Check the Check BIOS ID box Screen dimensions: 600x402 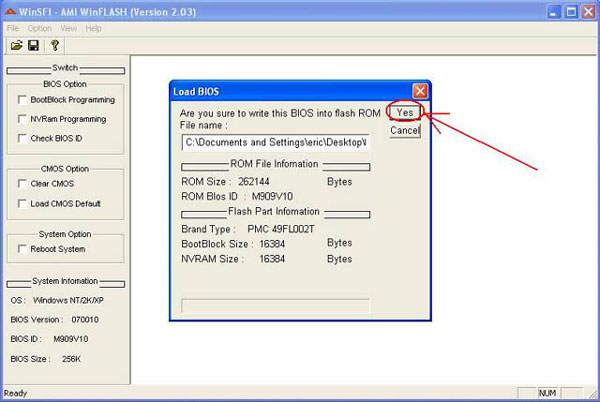point(22,138)
